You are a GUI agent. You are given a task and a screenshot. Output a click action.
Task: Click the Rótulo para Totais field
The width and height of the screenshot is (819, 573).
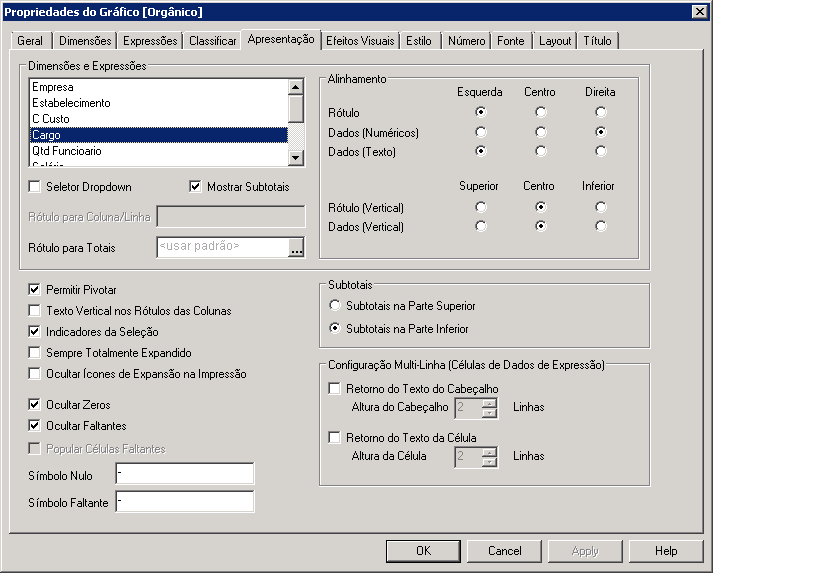point(223,247)
